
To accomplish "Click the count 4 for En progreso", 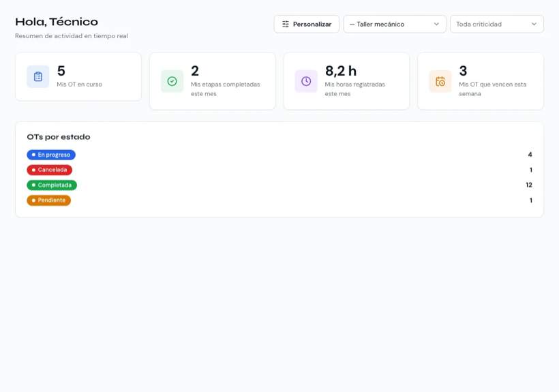I will [x=530, y=155].
